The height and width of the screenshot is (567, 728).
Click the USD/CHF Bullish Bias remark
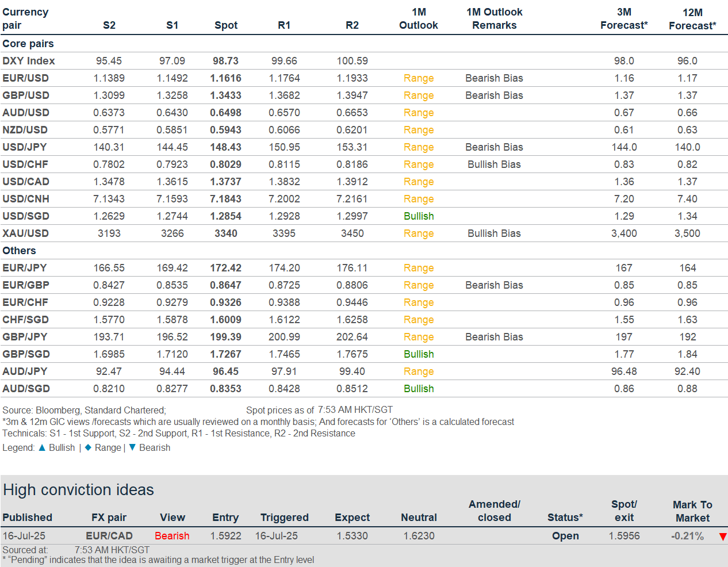[494, 164]
